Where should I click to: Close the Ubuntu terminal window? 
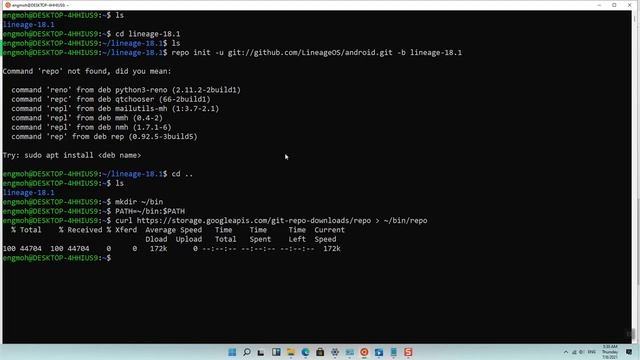tap(629, 5)
